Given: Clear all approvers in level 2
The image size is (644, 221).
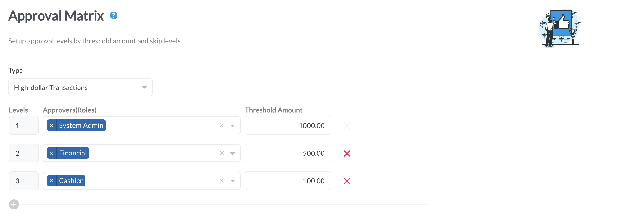Looking at the screenshot, I should point(222,153).
